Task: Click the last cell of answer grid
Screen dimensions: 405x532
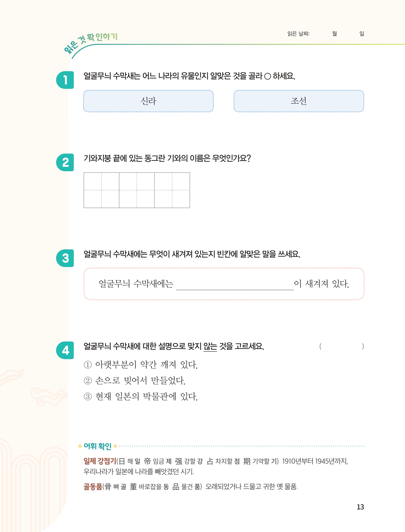Action: click(172, 190)
